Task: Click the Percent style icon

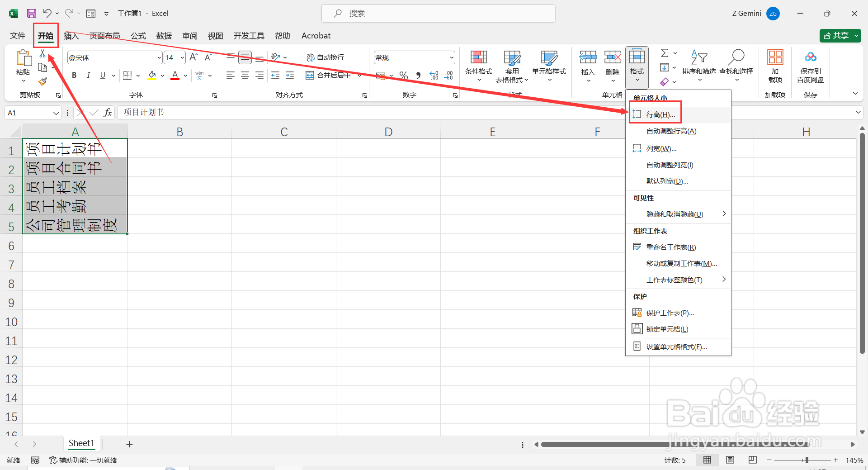Action: (x=404, y=76)
